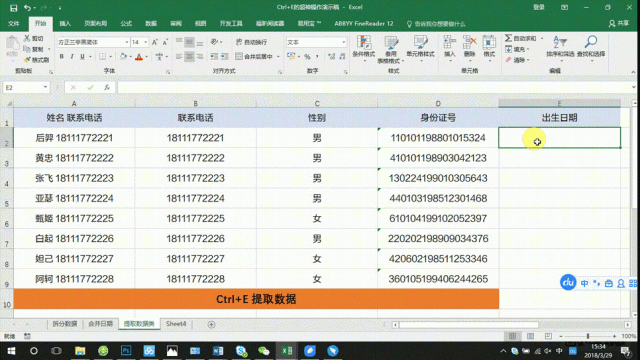Toggle Align Left
The width and height of the screenshot is (640, 360).
point(179,56)
